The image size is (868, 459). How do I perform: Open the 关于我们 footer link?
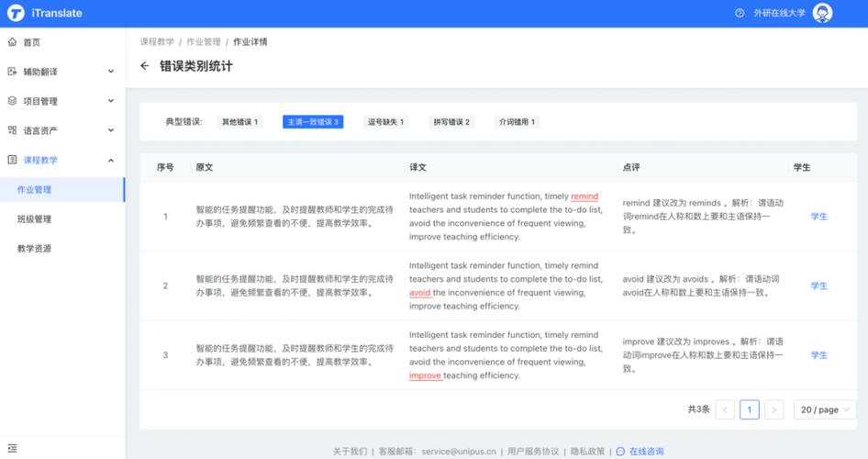pyautogui.click(x=350, y=452)
